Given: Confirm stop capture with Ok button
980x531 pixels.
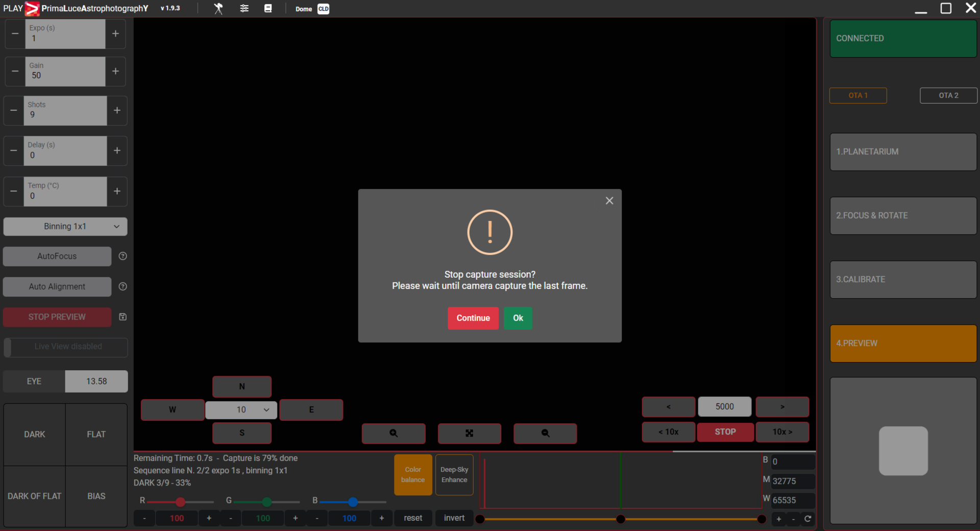Looking at the screenshot, I should click(518, 318).
